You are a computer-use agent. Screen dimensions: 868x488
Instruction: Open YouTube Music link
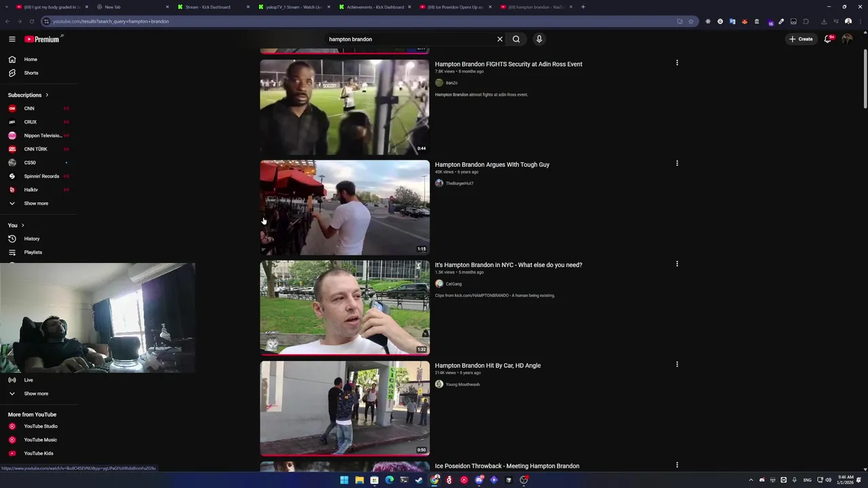coord(39,440)
